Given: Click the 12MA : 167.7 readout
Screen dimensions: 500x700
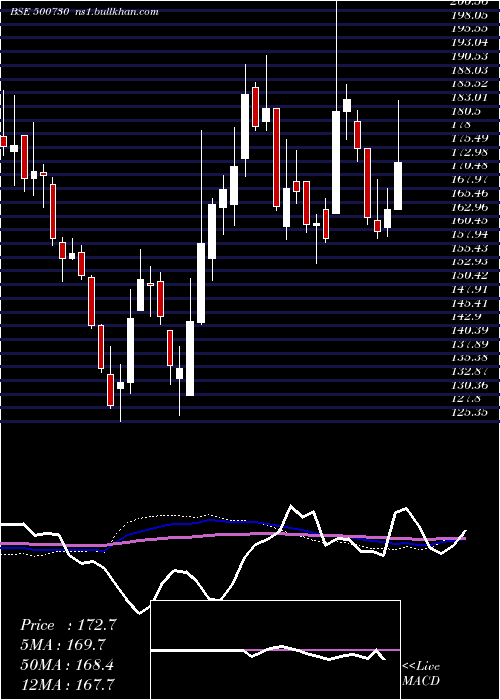Looking at the screenshot, I should pyautogui.click(x=67, y=685).
